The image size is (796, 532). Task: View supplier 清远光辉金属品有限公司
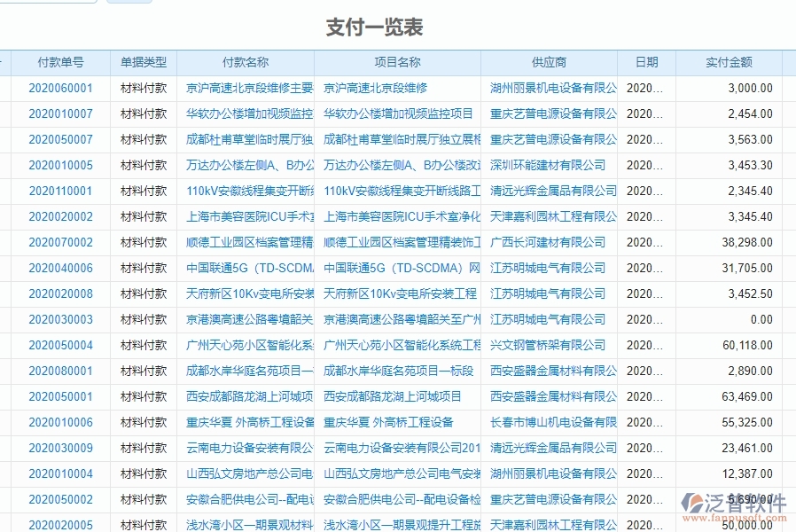click(x=548, y=191)
